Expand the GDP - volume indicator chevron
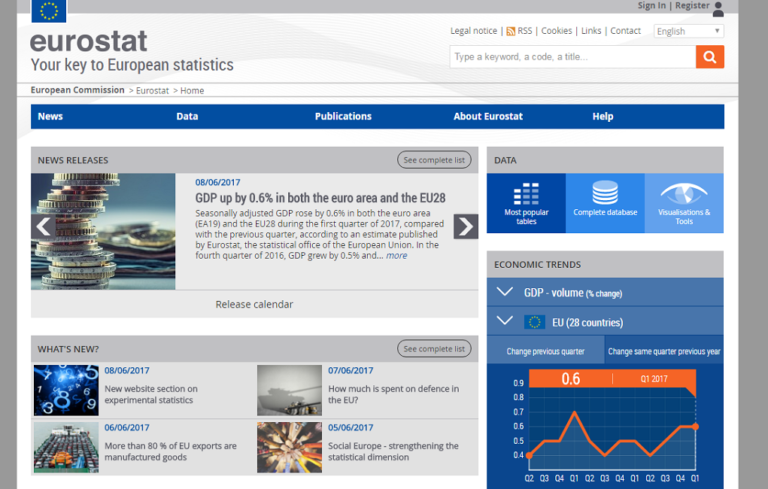This screenshot has height=489, width=768. (x=504, y=292)
